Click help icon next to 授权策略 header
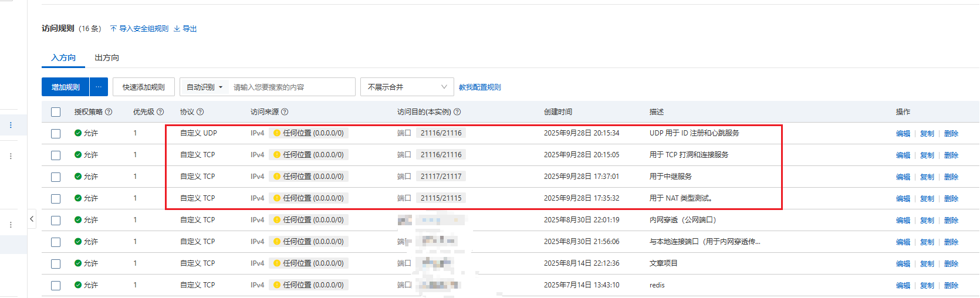Viewport: 980px width, 298px height. (109, 112)
